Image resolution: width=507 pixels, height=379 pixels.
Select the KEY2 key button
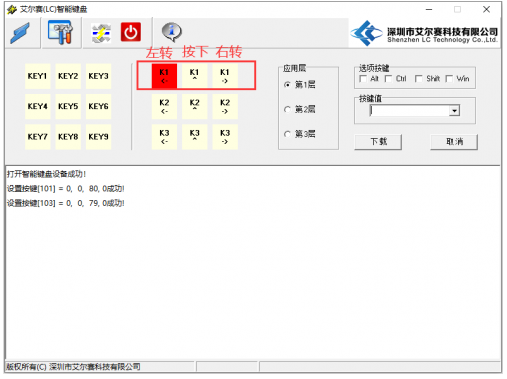click(68, 76)
